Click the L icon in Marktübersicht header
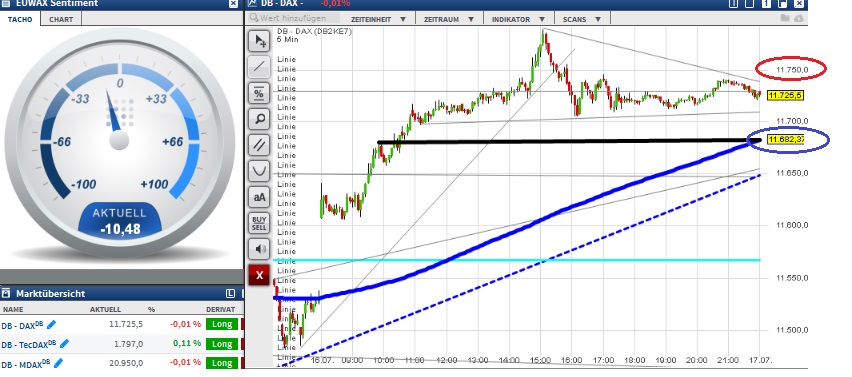Screen dimensions: 852x377 click(230, 294)
